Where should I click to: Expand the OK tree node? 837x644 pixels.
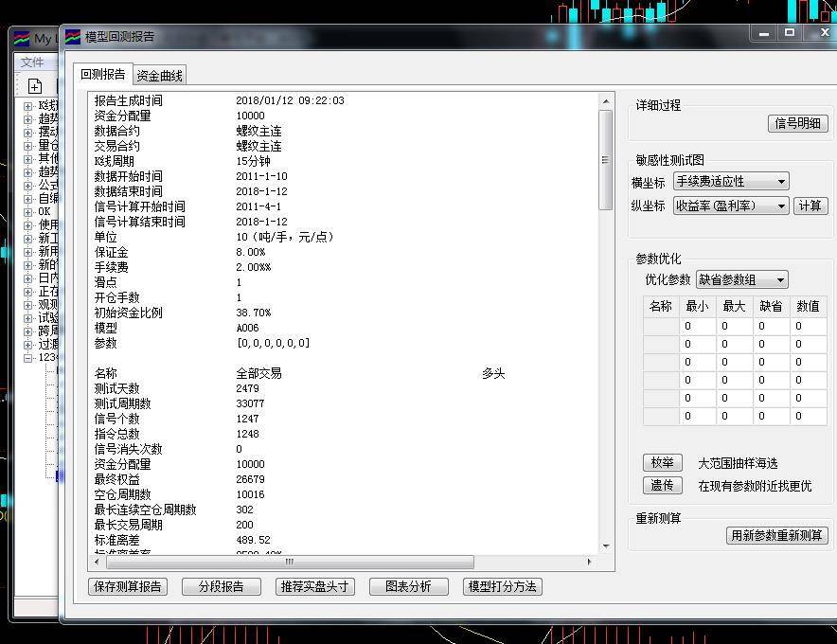(x=27, y=212)
